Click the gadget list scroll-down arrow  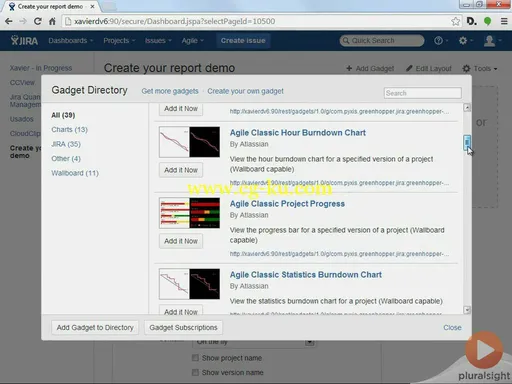[467, 310]
